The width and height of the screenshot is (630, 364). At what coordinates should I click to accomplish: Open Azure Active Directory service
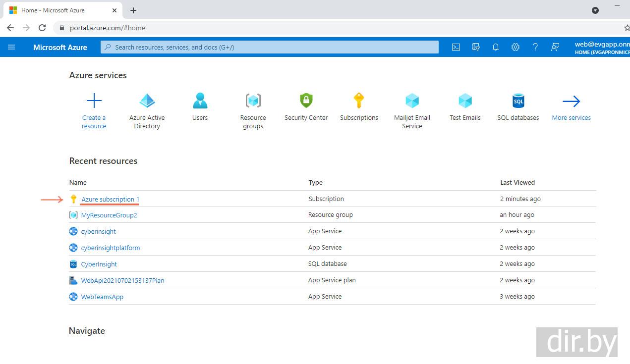pos(147,101)
